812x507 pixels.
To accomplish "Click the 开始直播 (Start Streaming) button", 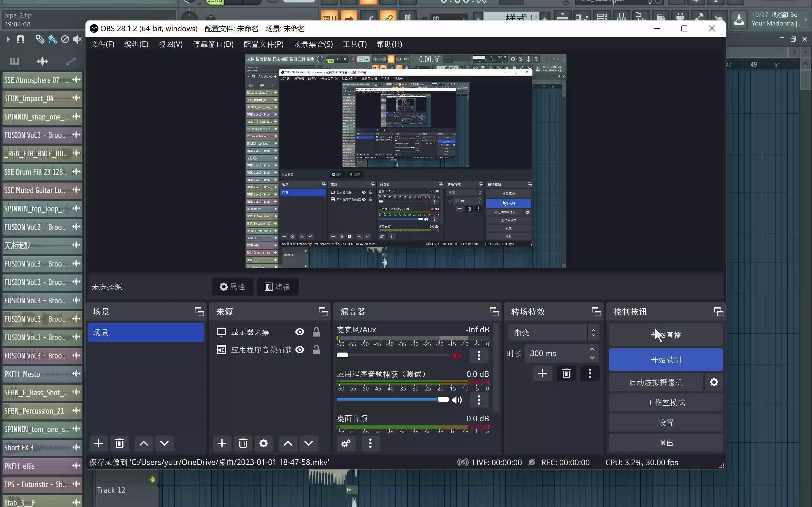I will (666, 335).
